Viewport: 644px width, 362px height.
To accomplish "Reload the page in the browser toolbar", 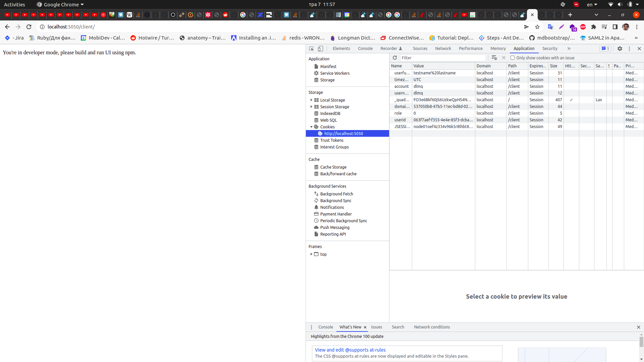I will tap(29, 27).
